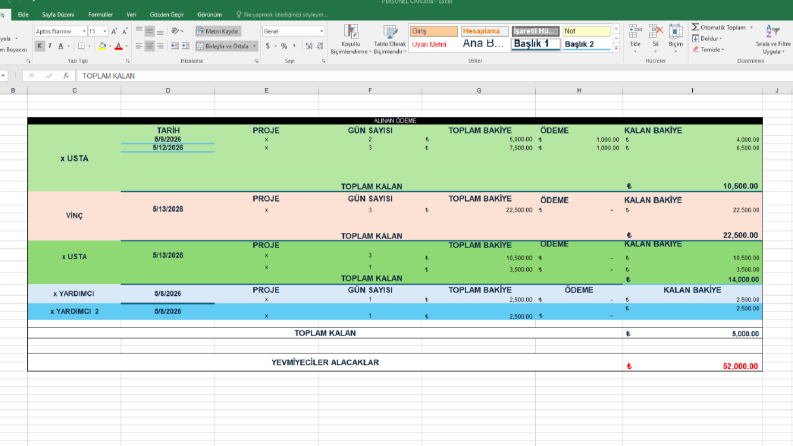793x446 pixels.
Task: Toggle bold (K) formatting
Action: click(x=39, y=46)
